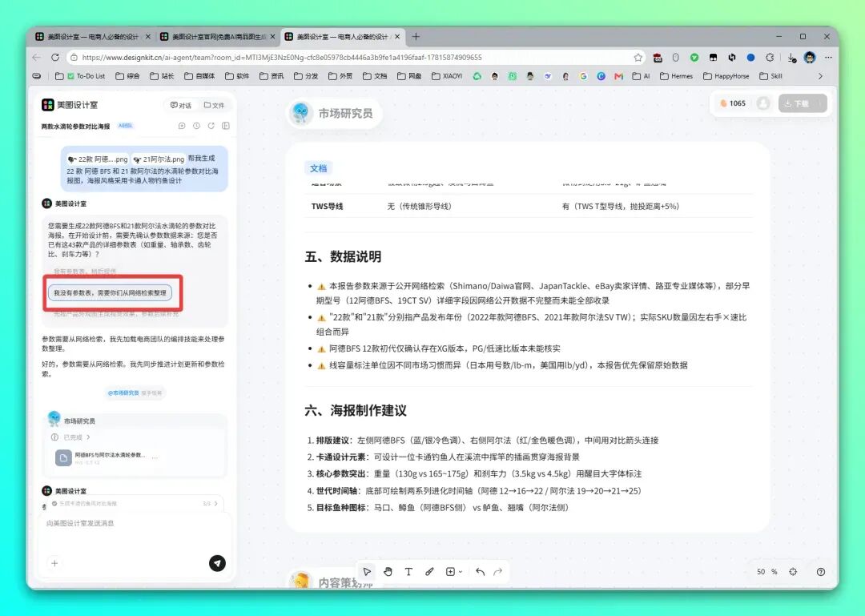Open the 软件 bookmark folder
Viewport: 865px width, 616px height.
click(237, 76)
